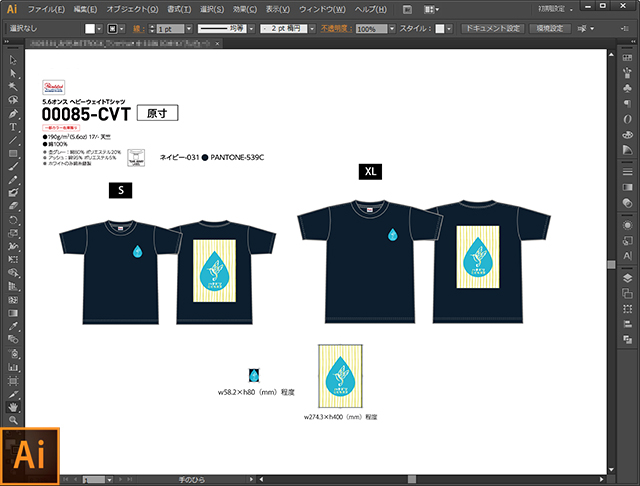This screenshot has height=486, width=640.
Task: Click the ドキュメント設定 button
Action: point(492,30)
